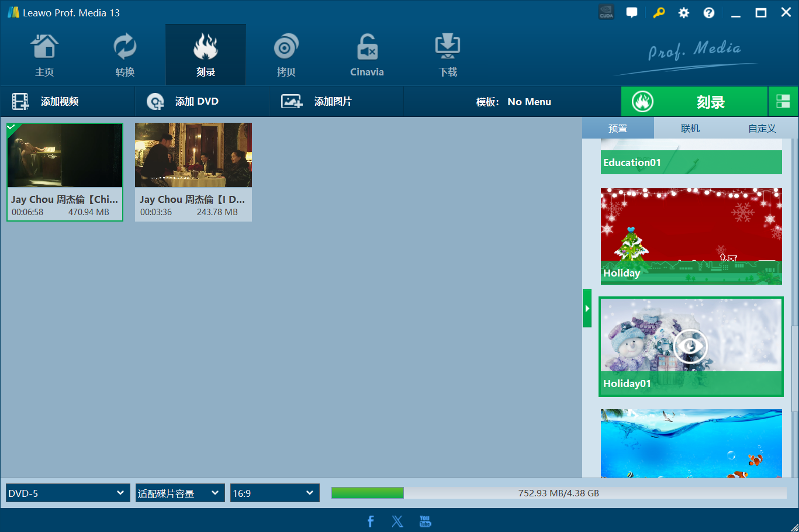Collapse the template sidebar with green arrow
The width and height of the screenshot is (799, 532).
587,308
